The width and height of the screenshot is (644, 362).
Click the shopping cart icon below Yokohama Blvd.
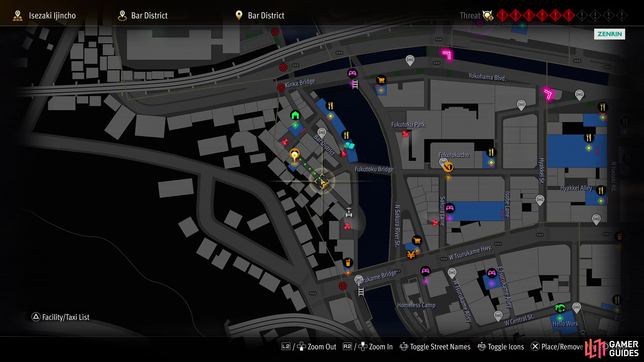(x=381, y=80)
